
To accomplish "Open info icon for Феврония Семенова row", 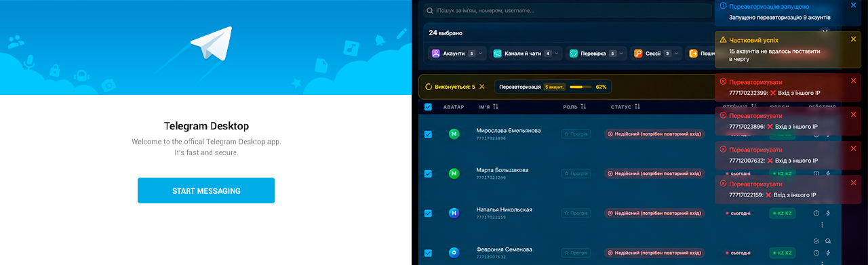I will pos(816,253).
